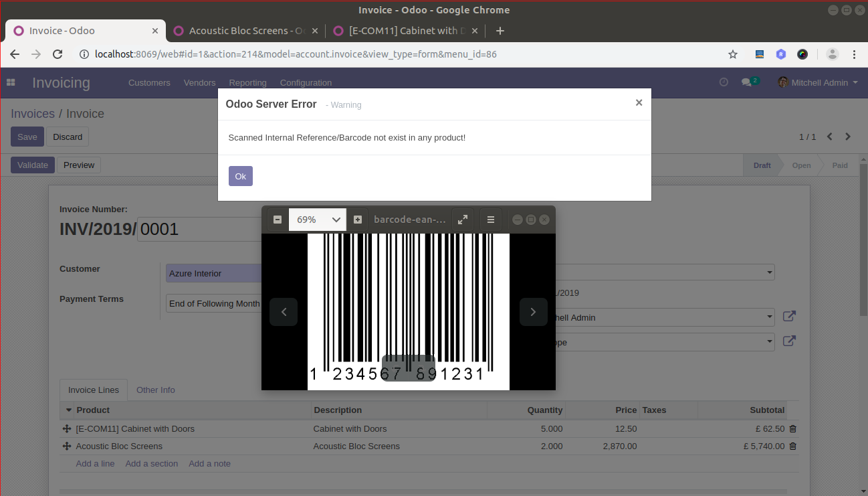
Task: Delete the Acoustic Bloc Screens invoice line
Action: tap(793, 446)
